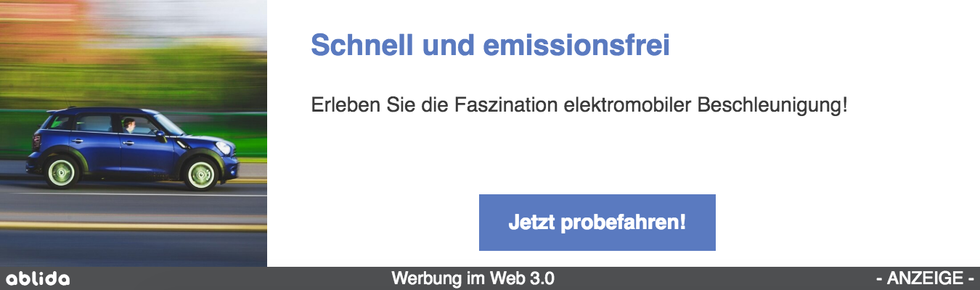Click the car's front headlight
The width and height of the screenshot is (980, 290).
[x=224, y=148]
